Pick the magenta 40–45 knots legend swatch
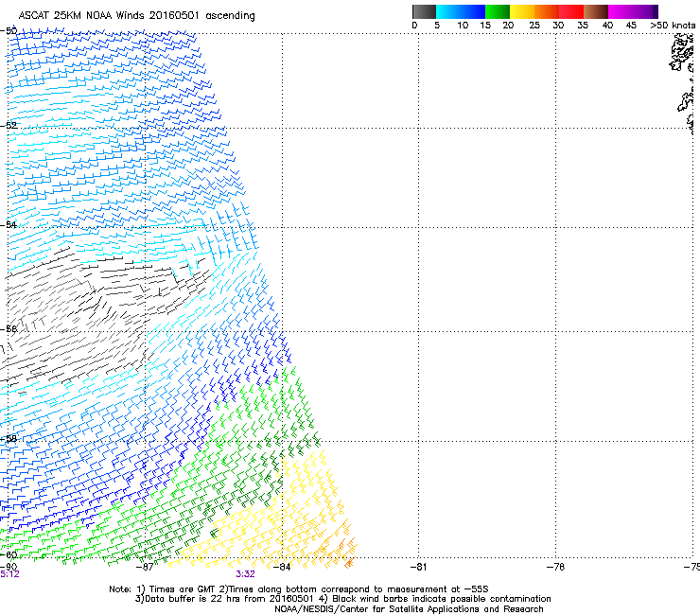 621,11
